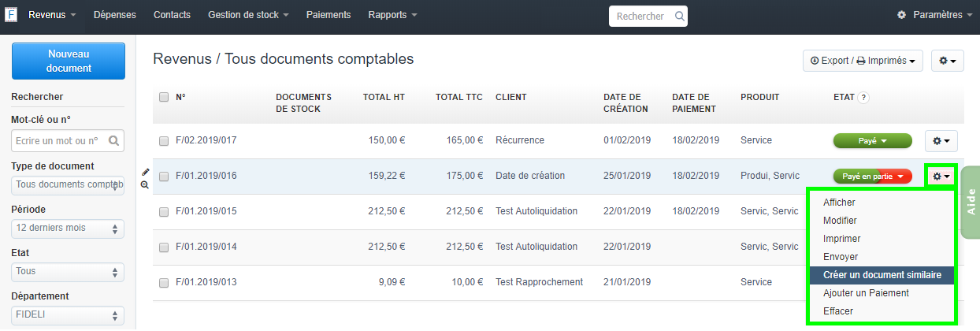This screenshot has height=331, width=980.
Task: Open the Type de document dropdown
Action: 68,185
